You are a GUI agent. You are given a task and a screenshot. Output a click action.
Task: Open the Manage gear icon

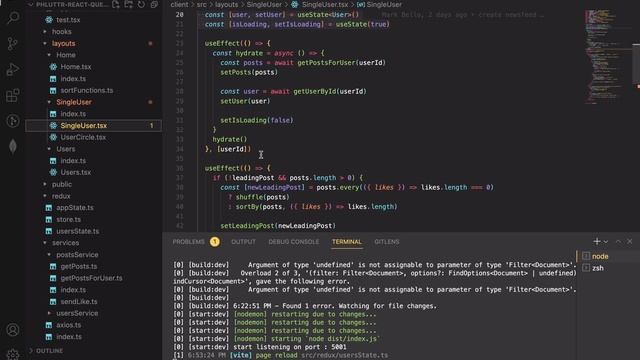pyautogui.click(x=13, y=354)
